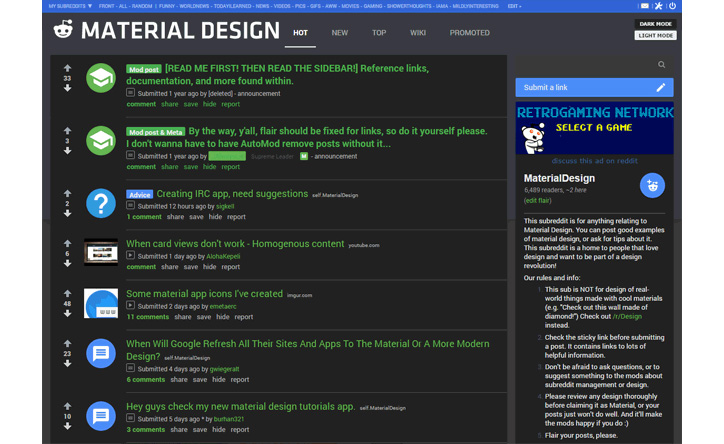
Task: Click discuss this ad on reddit link
Action: [x=595, y=161]
